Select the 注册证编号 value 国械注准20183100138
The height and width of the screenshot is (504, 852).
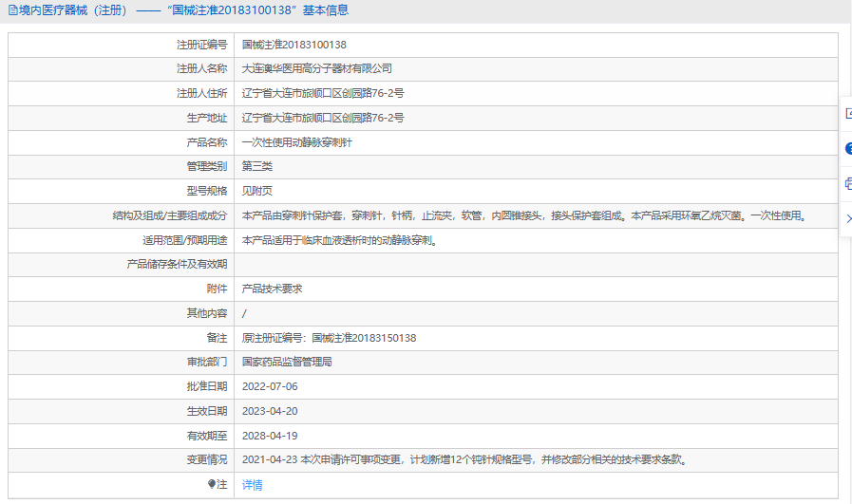point(293,45)
